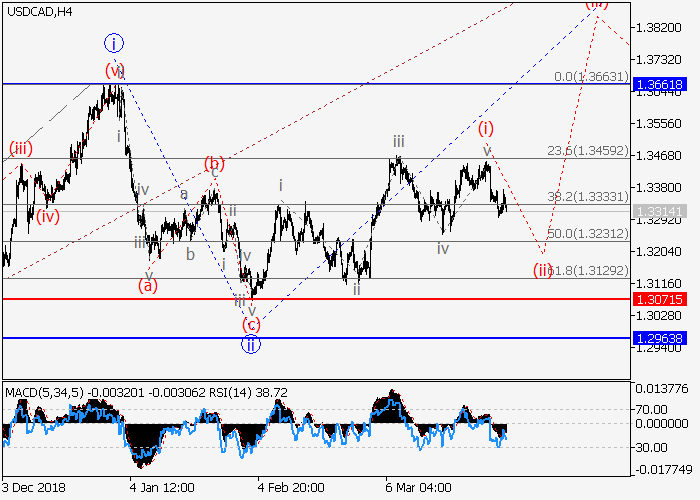Click the red (b) wave label
Viewport: 700px width, 500px height.
(214, 163)
